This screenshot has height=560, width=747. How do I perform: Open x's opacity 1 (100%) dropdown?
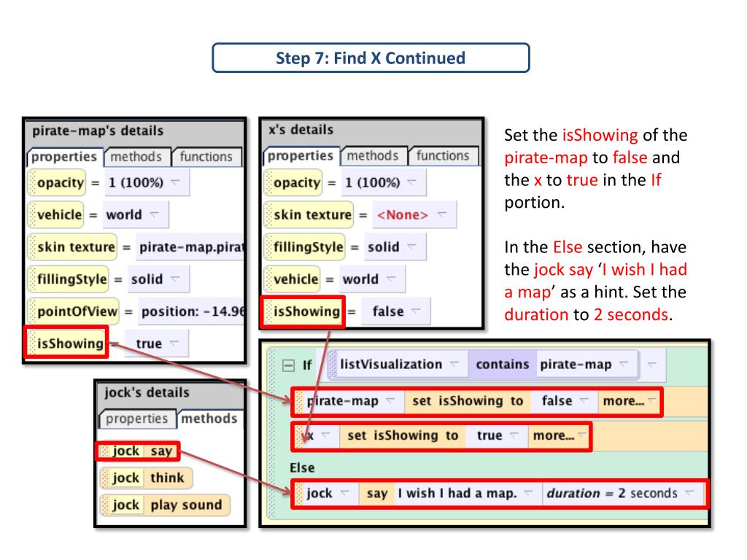(383, 182)
